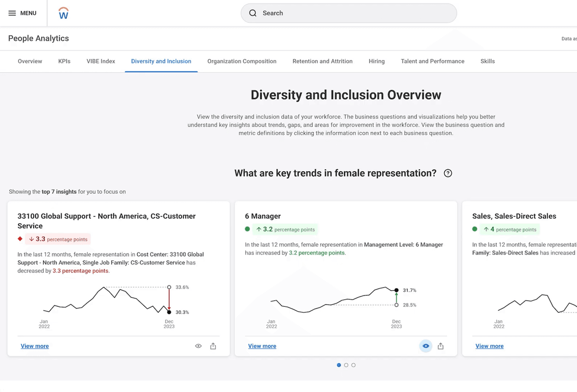
Task: Open the VIBE Index tab
Action: 101,61
